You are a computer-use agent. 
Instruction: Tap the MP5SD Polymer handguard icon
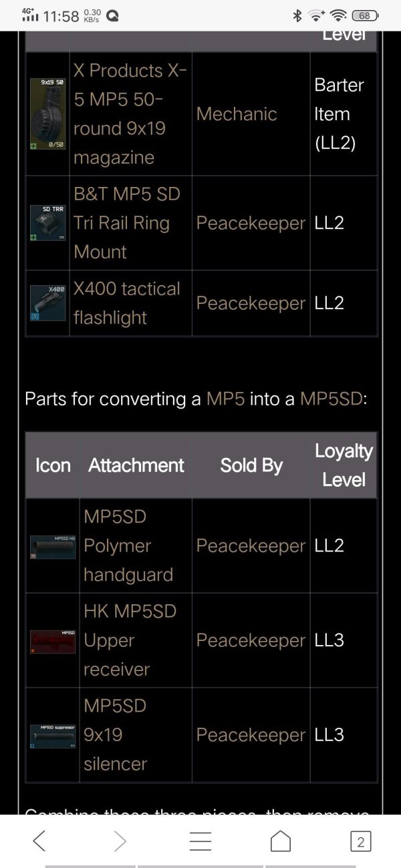coord(53,546)
